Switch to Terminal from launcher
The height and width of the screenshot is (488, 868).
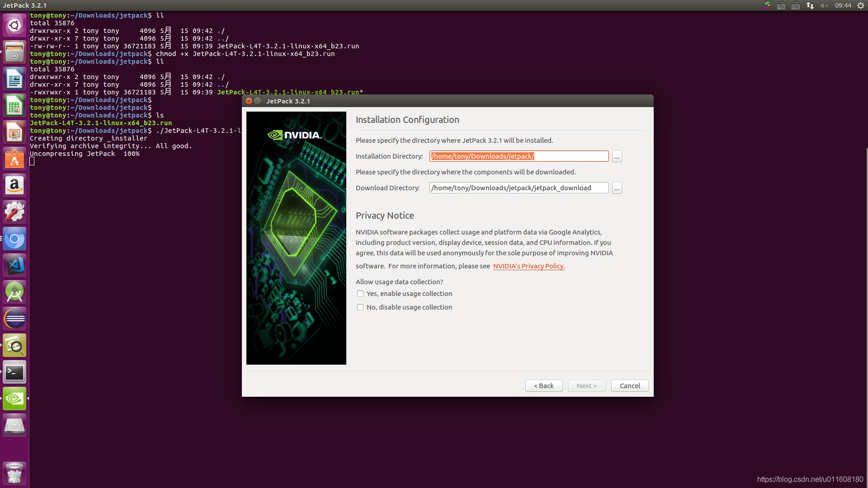[x=14, y=372]
